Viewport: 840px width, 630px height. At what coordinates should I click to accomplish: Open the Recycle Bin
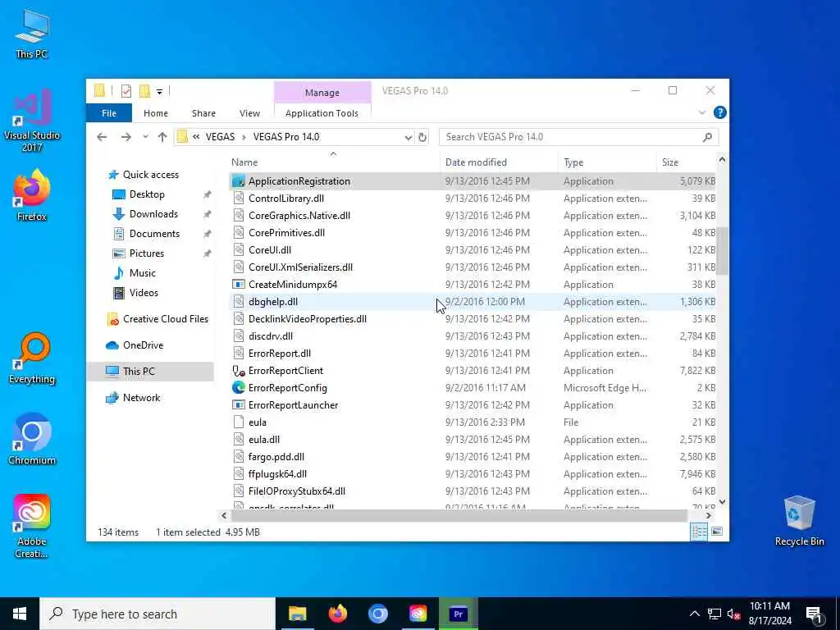(799, 521)
